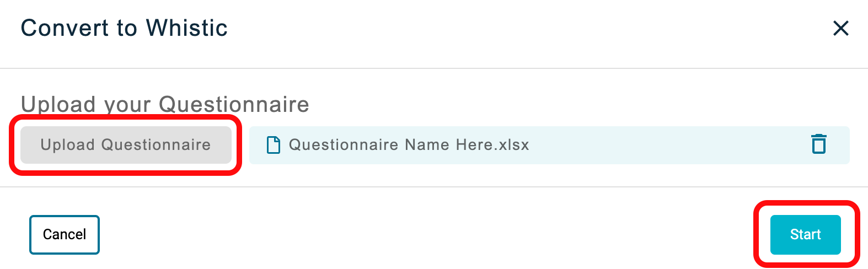Dismiss the modal using the X icon
The height and width of the screenshot is (269, 868).
[840, 28]
